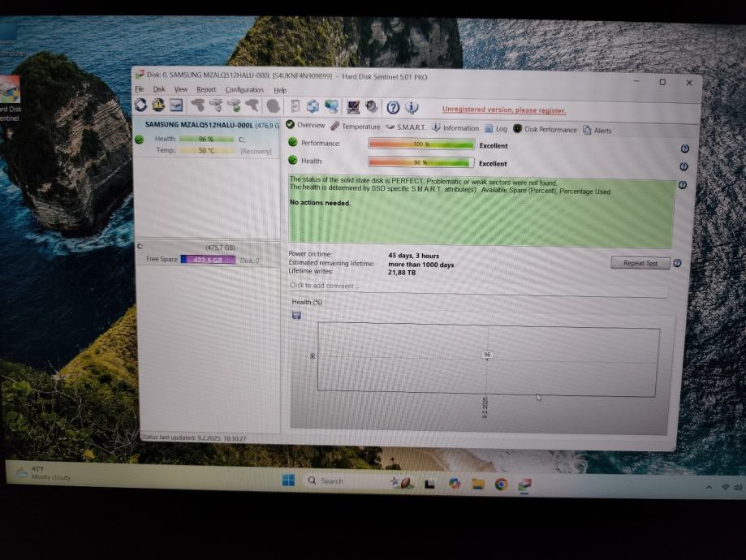Click the help icon beside the green status box
Screen dimensions: 746x560
click(x=682, y=184)
